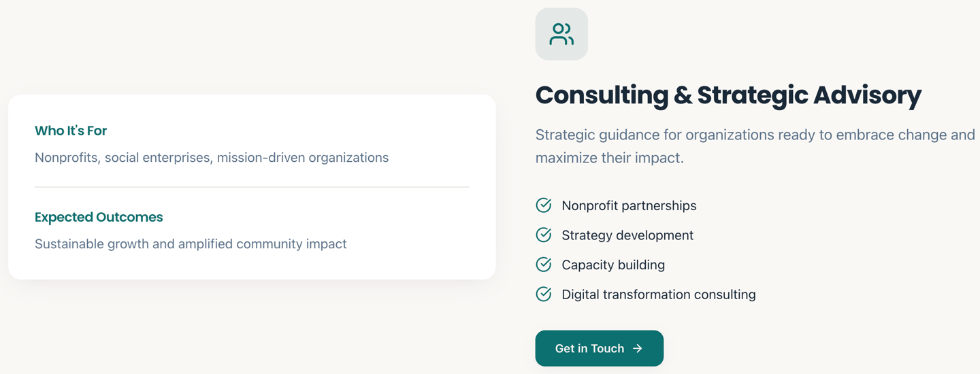Click the people group icon tile
The height and width of the screenshot is (374, 980).
(x=561, y=34)
